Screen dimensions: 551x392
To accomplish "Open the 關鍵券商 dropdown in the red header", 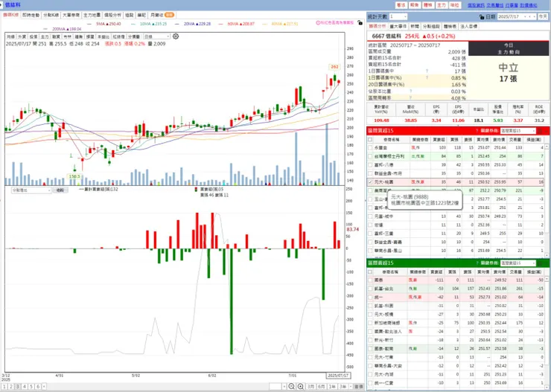I will coord(517,131).
